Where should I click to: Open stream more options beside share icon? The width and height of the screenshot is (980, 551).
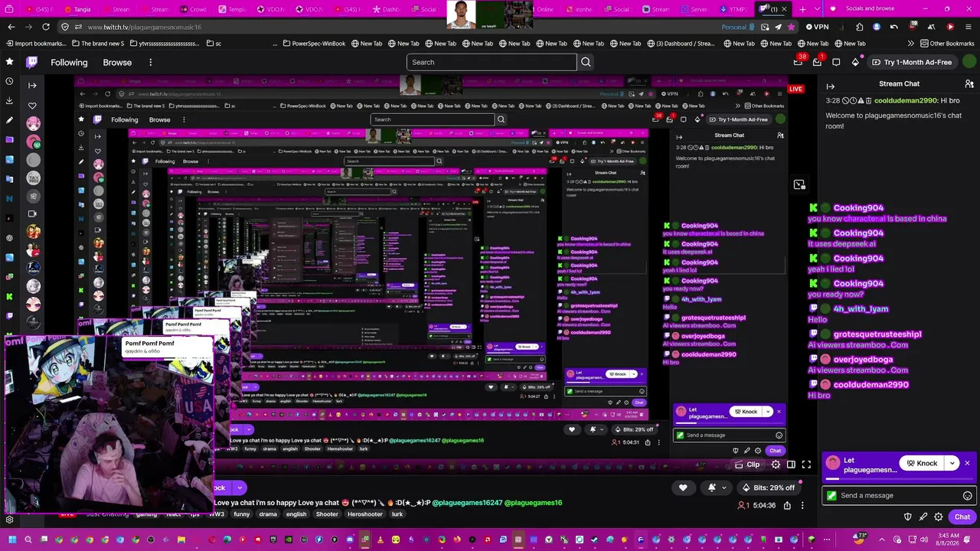point(802,505)
